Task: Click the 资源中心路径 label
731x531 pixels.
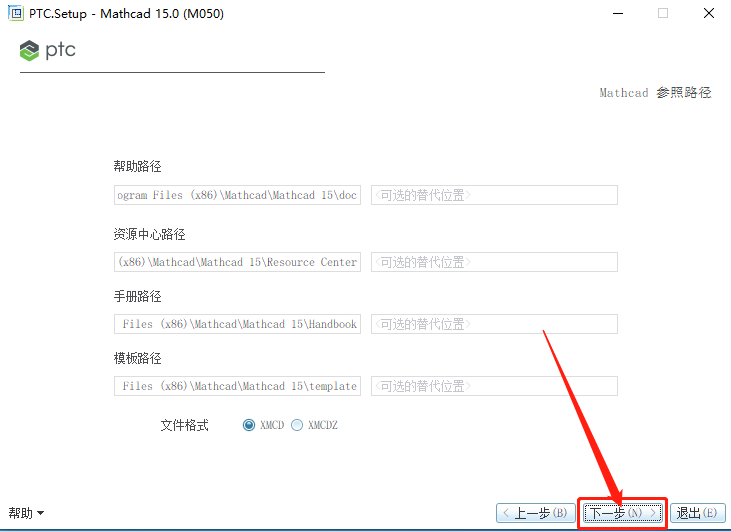Action: pyautogui.click(x=150, y=234)
